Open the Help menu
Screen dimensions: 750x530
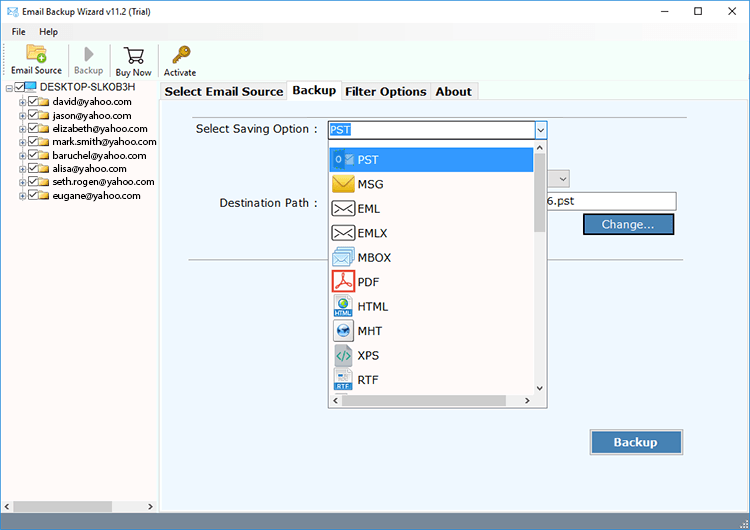point(48,32)
